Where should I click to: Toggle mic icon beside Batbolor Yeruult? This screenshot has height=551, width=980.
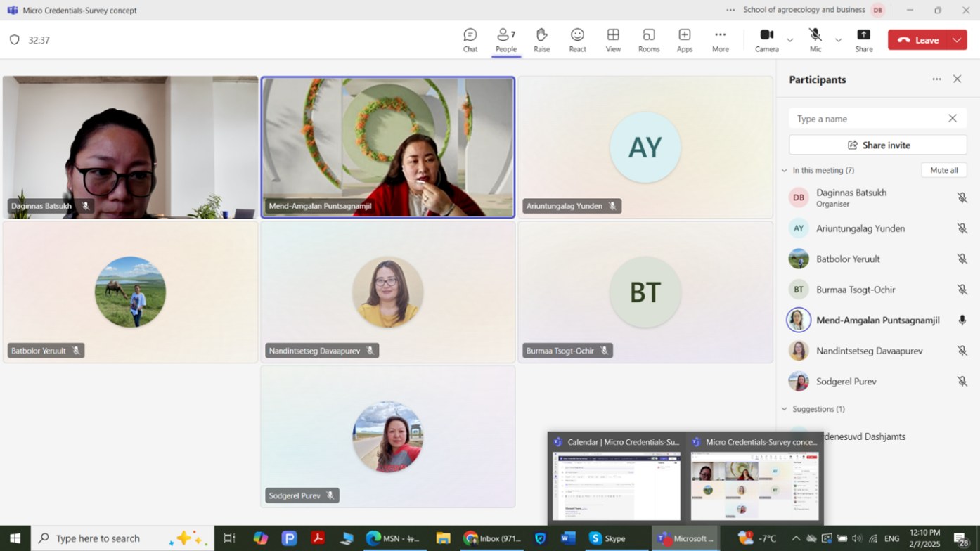pos(962,259)
